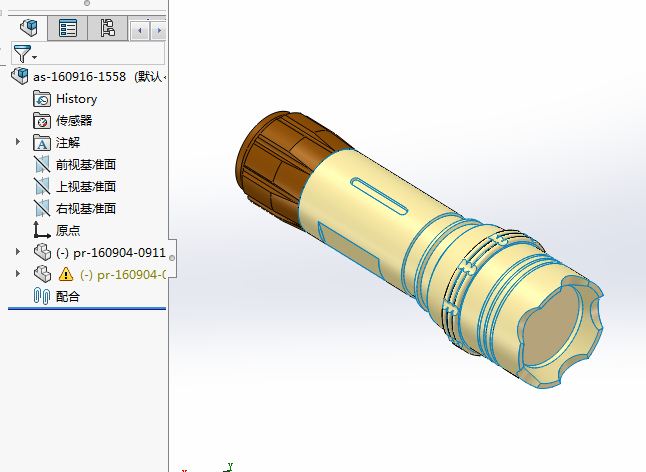Expand the 注解 annotations folder
This screenshot has height=472, width=646.
pos(17,142)
